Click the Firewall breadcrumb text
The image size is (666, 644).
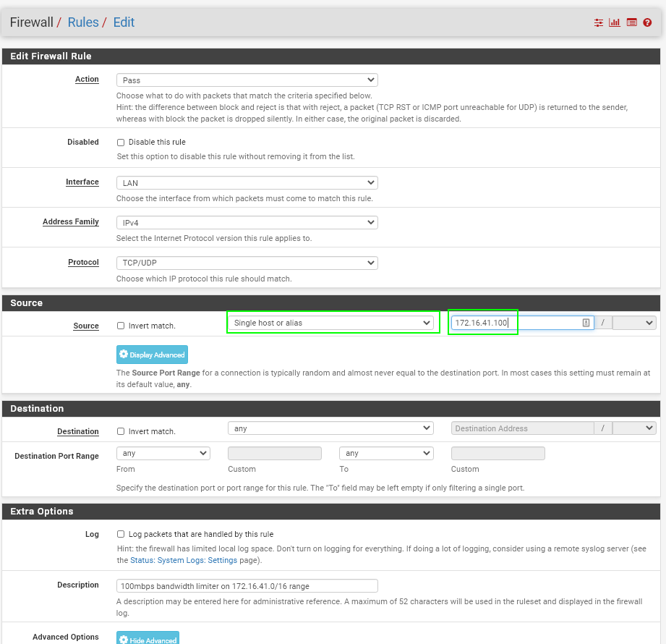(x=31, y=22)
